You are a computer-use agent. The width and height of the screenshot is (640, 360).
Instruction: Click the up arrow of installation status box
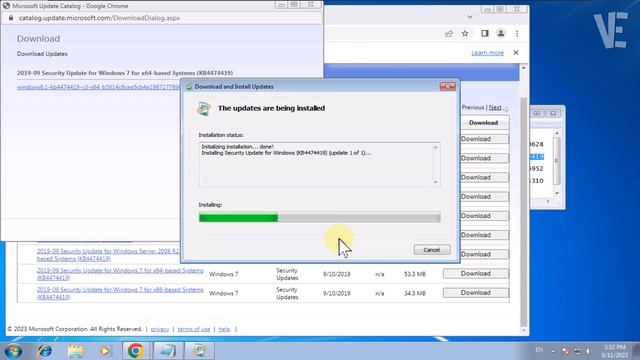(436, 147)
